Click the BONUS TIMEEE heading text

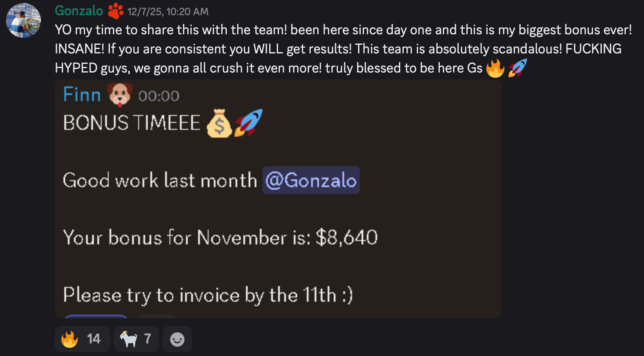(x=132, y=123)
